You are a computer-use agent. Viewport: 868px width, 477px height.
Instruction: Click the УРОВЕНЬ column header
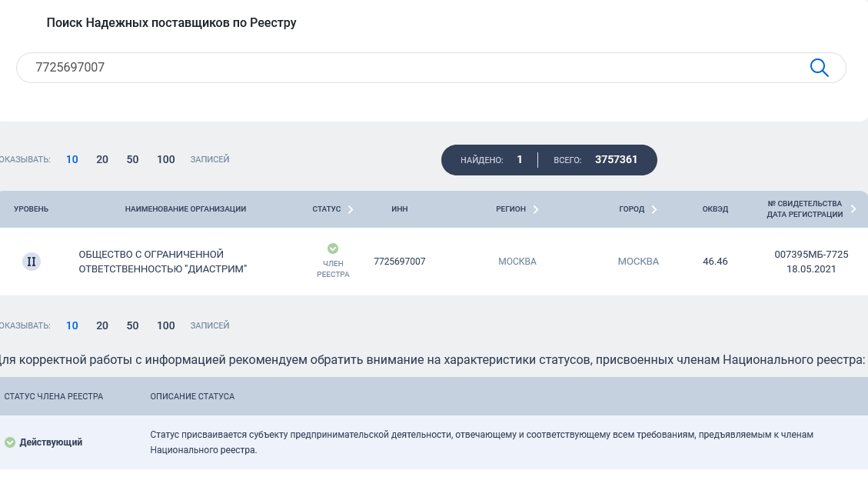pos(31,208)
